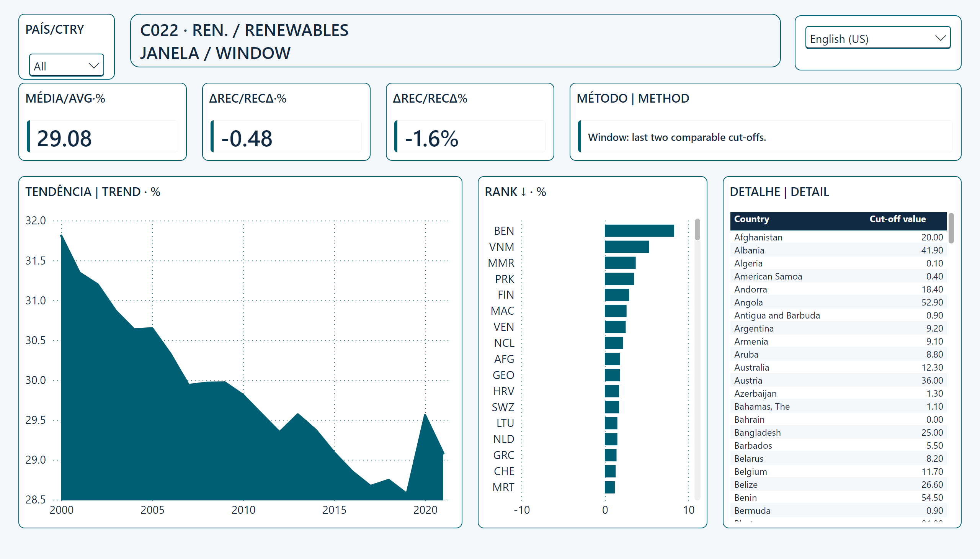Viewport: 980px width, 559px height.
Task: Expand the English (US) language selector
Action: click(x=877, y=38)
